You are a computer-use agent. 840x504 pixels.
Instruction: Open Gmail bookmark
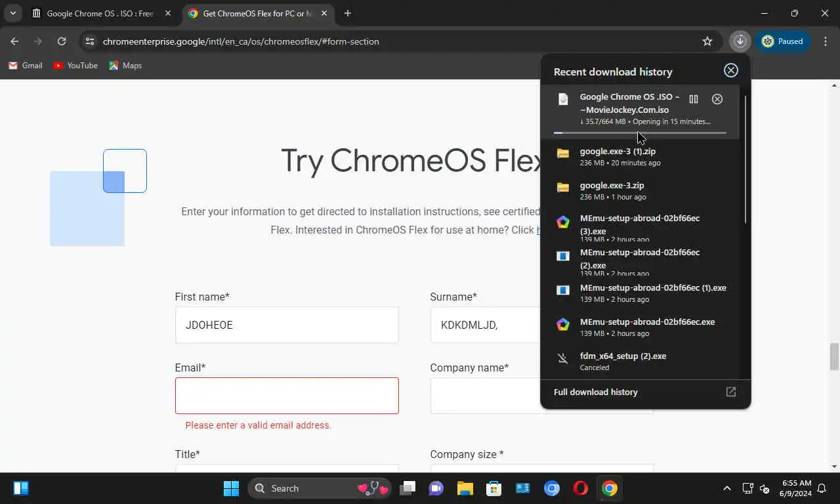(25, 66)
